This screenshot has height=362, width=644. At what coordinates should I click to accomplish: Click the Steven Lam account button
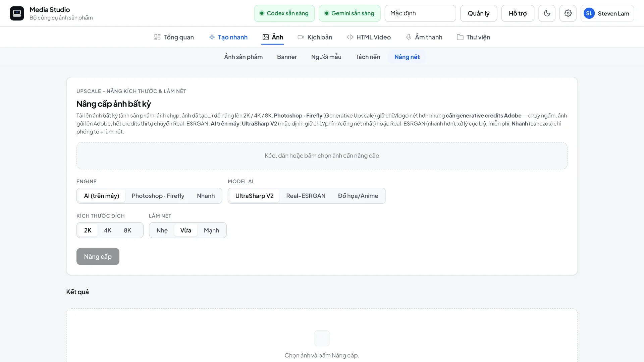tap(607, 13)
